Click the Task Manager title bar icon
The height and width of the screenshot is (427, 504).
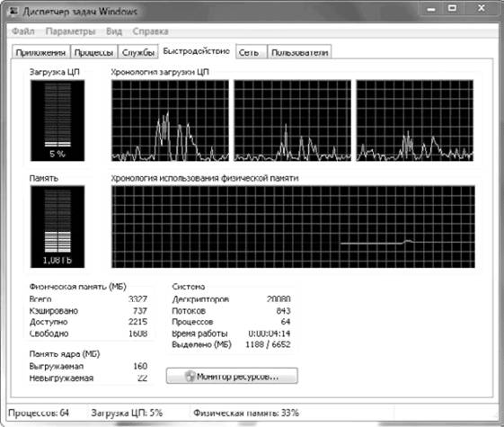click(x=13, y=12)
